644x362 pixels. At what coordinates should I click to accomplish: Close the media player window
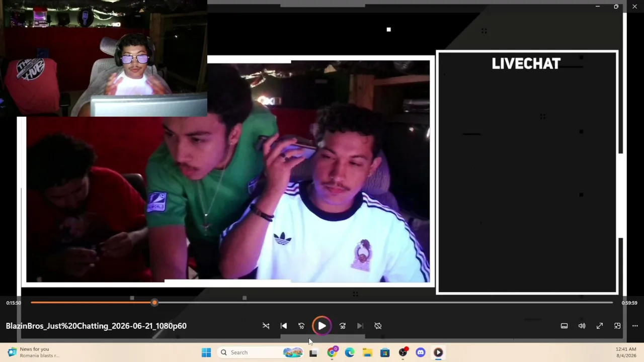pos(634,7)
